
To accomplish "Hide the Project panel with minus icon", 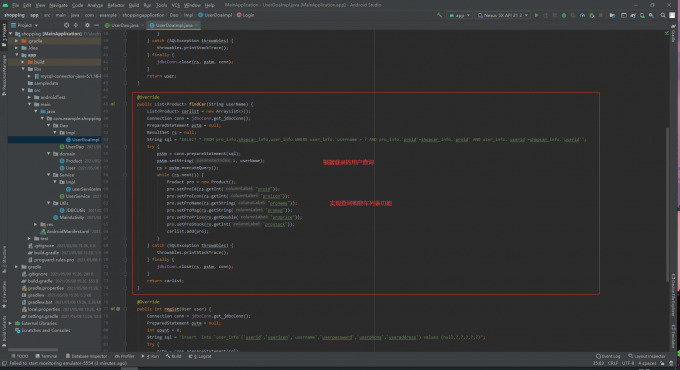I will click(x=97, y=25).
